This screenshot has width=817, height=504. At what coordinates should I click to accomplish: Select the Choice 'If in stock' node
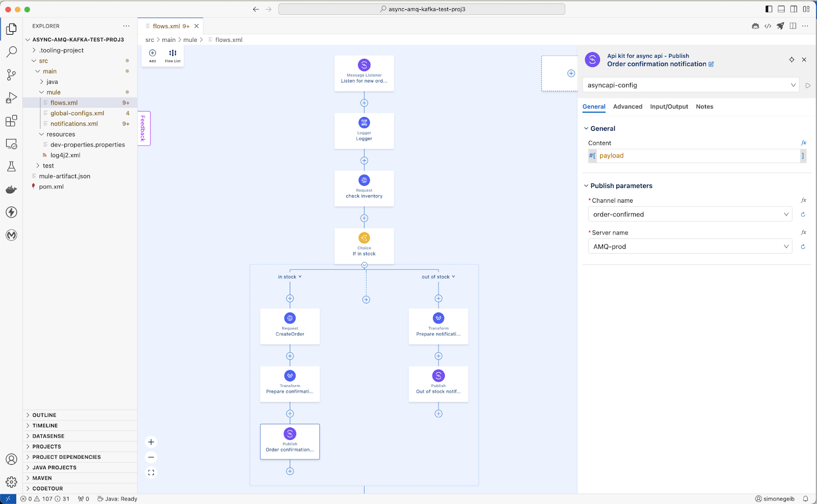(364, 246)
